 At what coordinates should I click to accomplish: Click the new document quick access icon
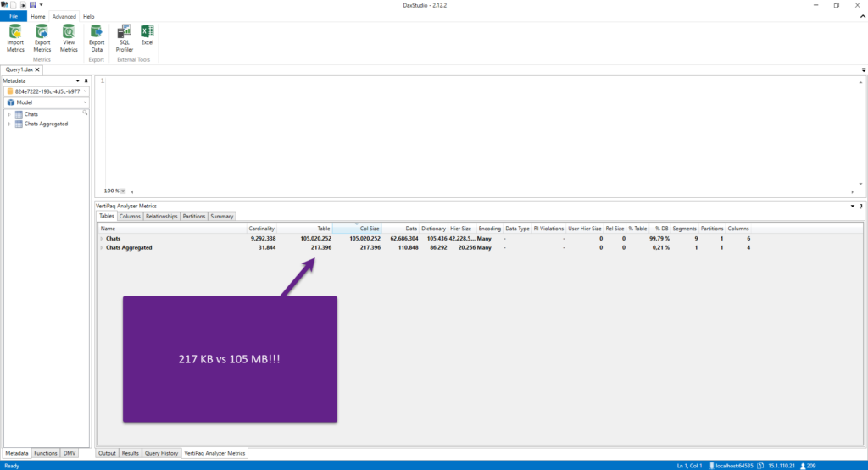(x=14, y=5)
